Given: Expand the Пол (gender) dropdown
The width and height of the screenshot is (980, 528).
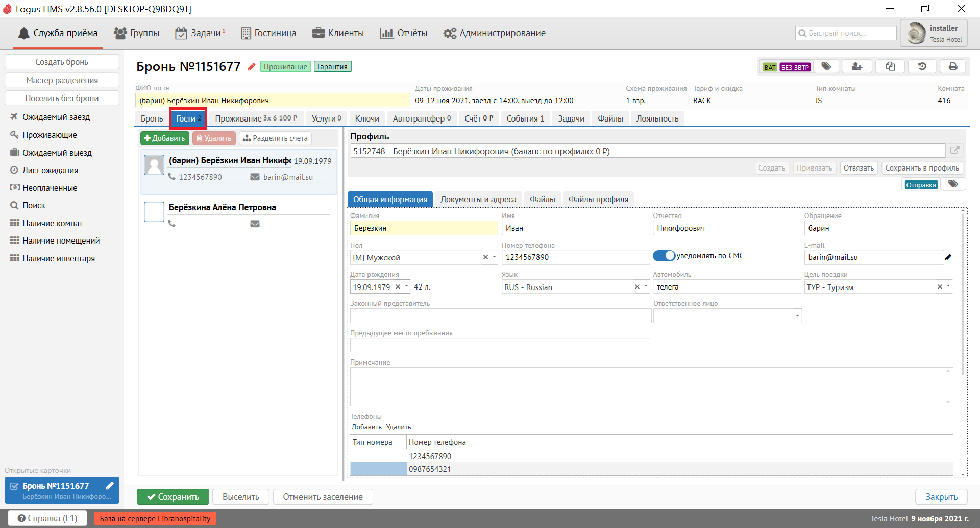Looking at the screenshot, I should coord(494,257).
